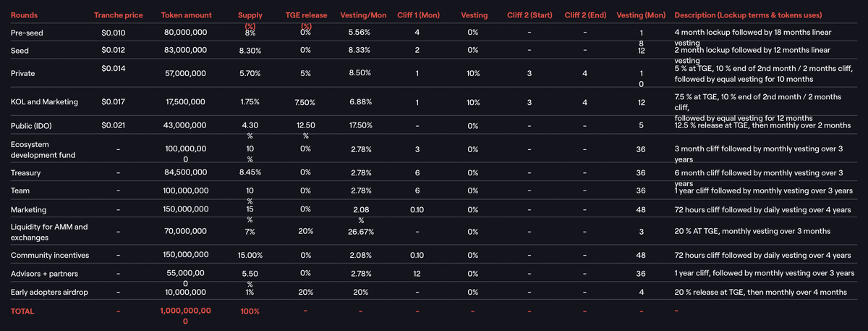
Task: Click the "Vesting/Mon" column header
Action: [359, 15]
